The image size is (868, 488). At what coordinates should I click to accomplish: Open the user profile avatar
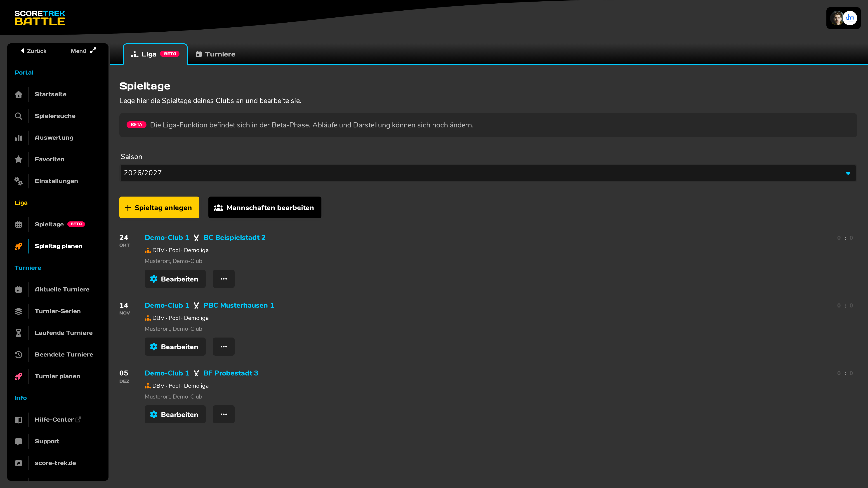(843, 18)
